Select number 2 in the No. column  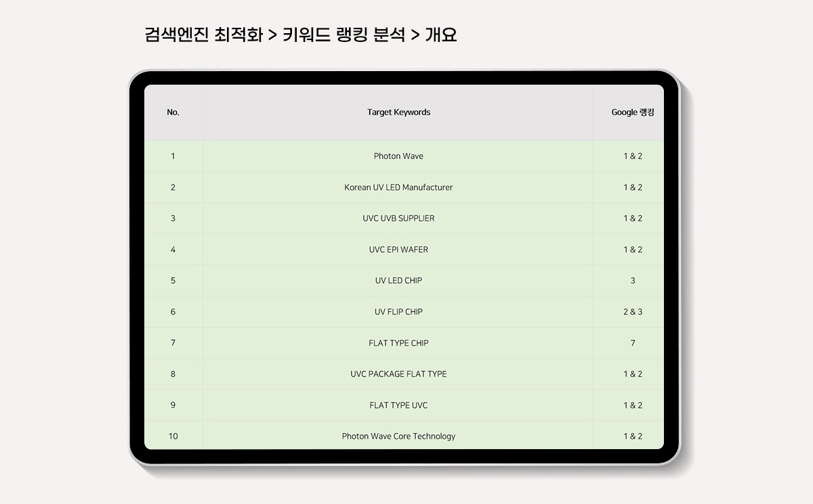[x=173, y=187]
